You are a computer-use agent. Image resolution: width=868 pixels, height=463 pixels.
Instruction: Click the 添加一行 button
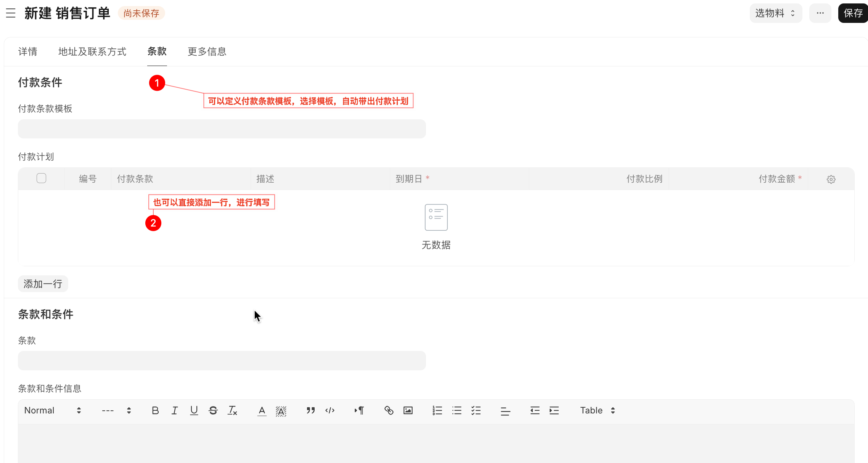[x=43, y=284]
